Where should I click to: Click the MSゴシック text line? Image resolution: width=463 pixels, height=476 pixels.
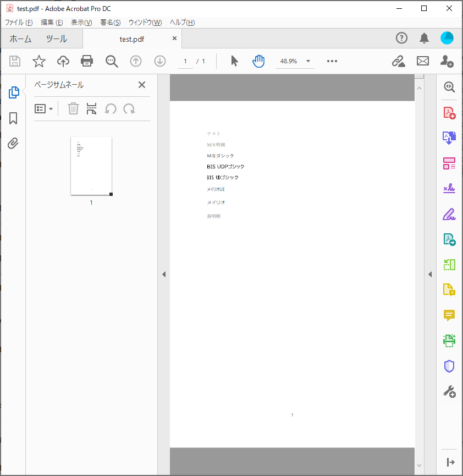click(221, 156)
